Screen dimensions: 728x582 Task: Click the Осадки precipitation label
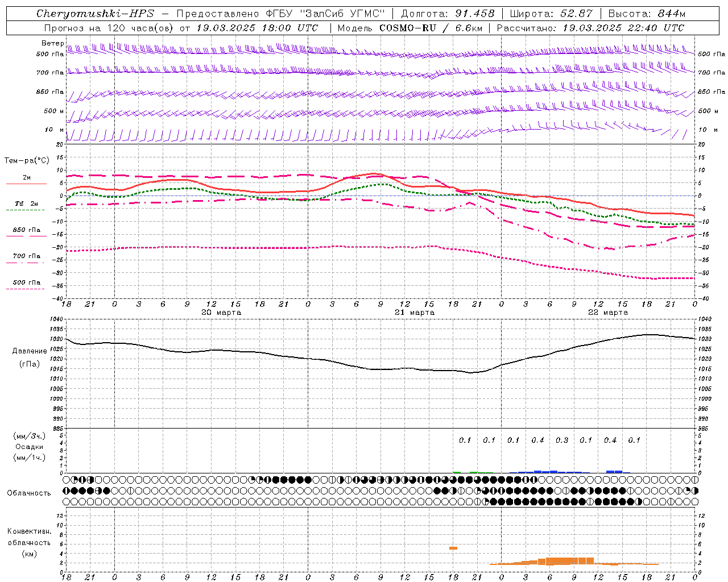pos(30,447)
